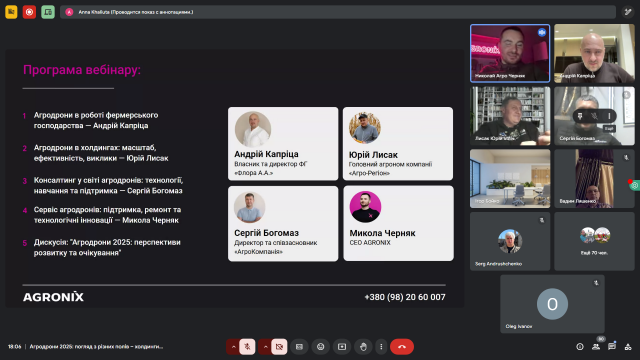Pin Сергій Богомаз's video tile
Viewport: 640px width, 360px height.
(580, 116)
